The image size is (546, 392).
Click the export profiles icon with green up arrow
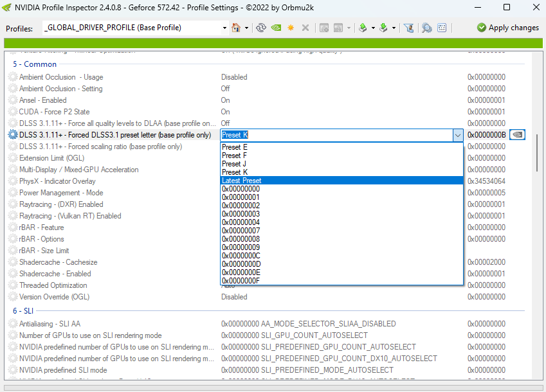(x=363, y=28)
